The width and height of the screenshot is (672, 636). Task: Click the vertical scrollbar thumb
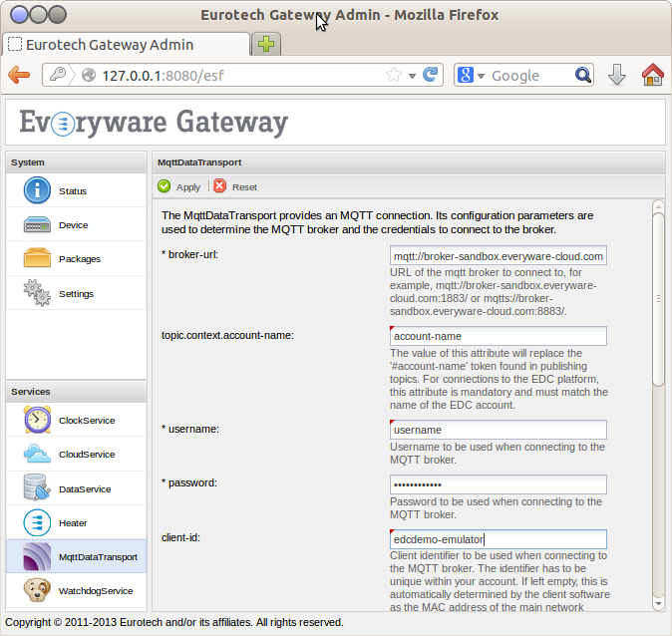tap(658, 298)
